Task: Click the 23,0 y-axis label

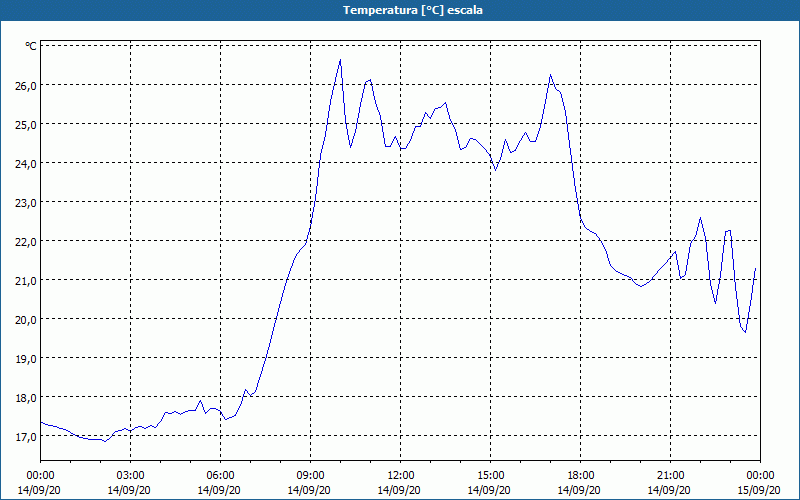Action: click(x=26, y=203)
